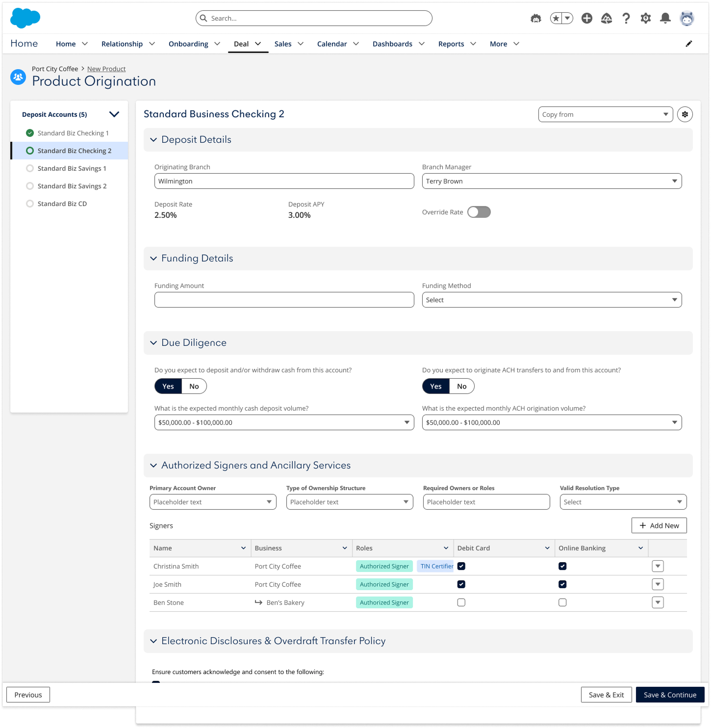The image size is (711, 728).
Task: Open the user avatar profile icon
Action: [686, 18]
